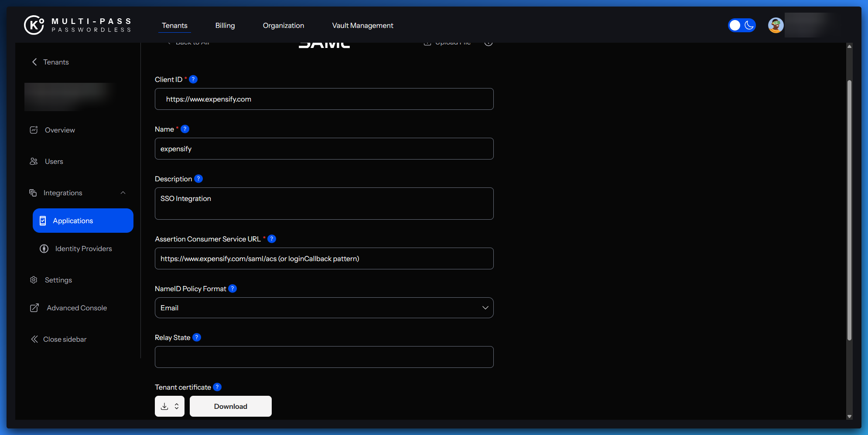Focus the Client ID input field
This screenshot has height=435, width=868.
[x=324, y=99]
